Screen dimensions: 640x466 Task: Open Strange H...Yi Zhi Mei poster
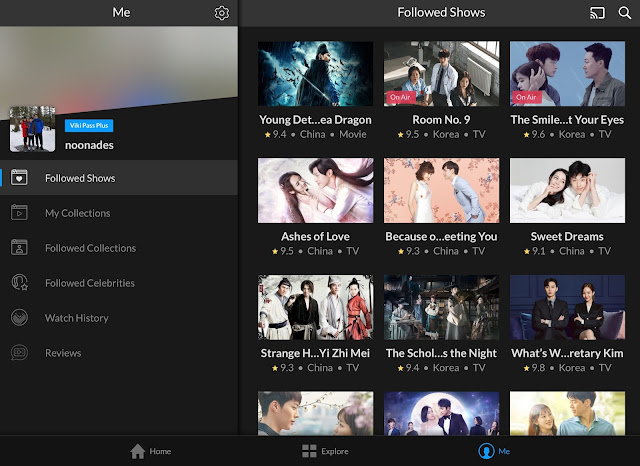point(315,307)
